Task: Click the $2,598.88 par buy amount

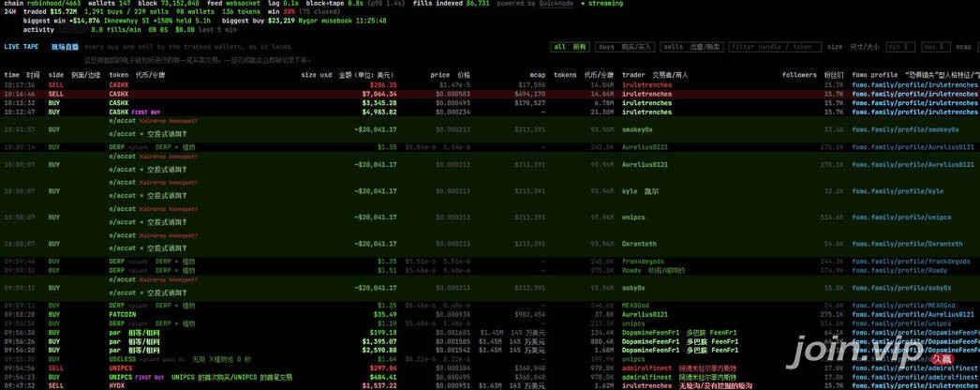Action: coord(379,351)
